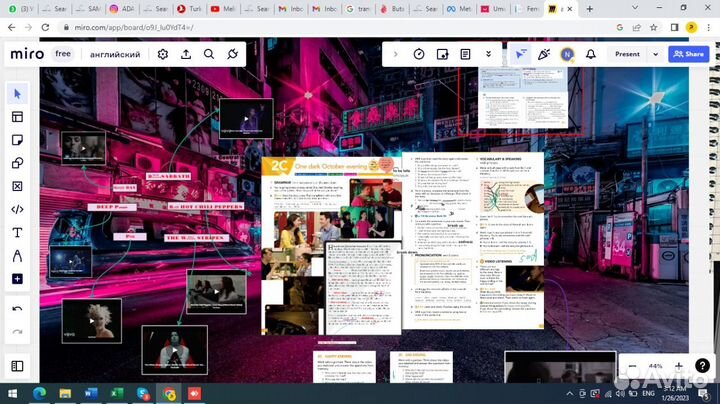
Task: Open the notifications bell
Action: [591, 54]
